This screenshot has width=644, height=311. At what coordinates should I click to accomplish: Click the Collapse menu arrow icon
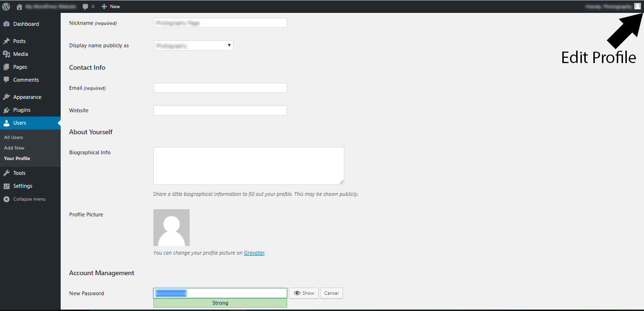tap(7, 199)
